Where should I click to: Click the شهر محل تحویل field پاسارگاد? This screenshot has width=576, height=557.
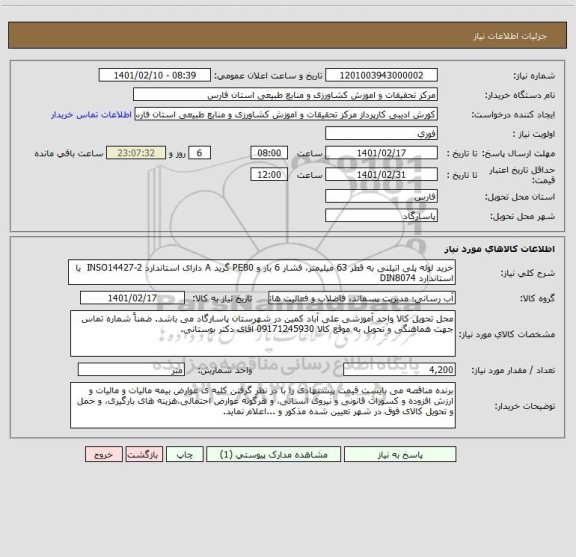[x=381, y=215]
